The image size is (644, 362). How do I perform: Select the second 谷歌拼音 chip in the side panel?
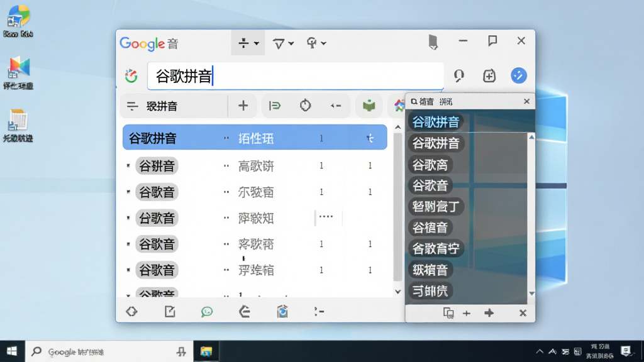(x=435, y=143)
